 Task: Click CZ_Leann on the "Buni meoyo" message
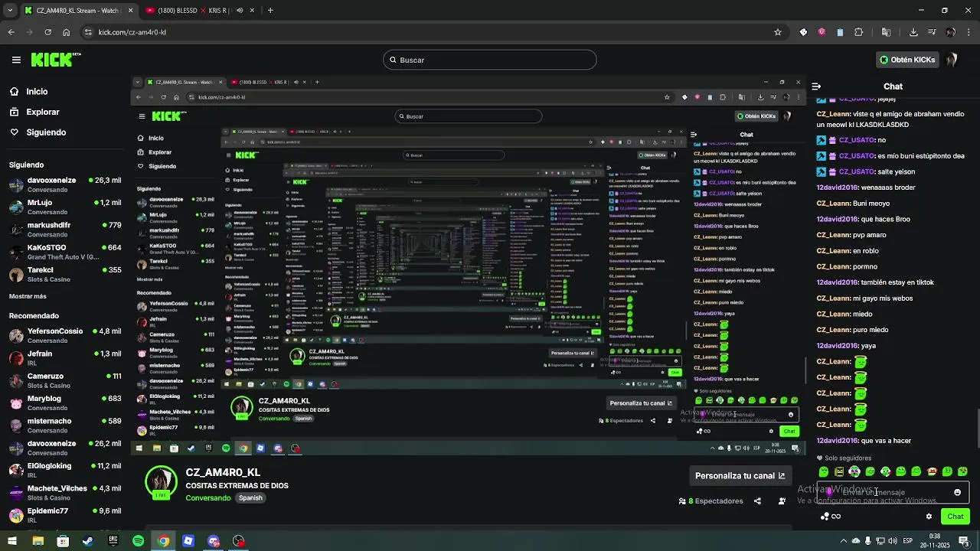[x=834, y=204]
